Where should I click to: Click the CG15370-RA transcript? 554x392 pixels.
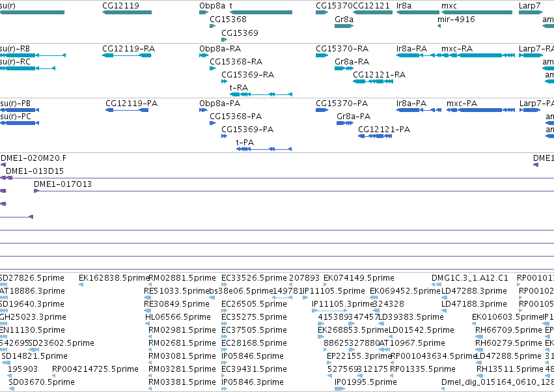[322, 55]
